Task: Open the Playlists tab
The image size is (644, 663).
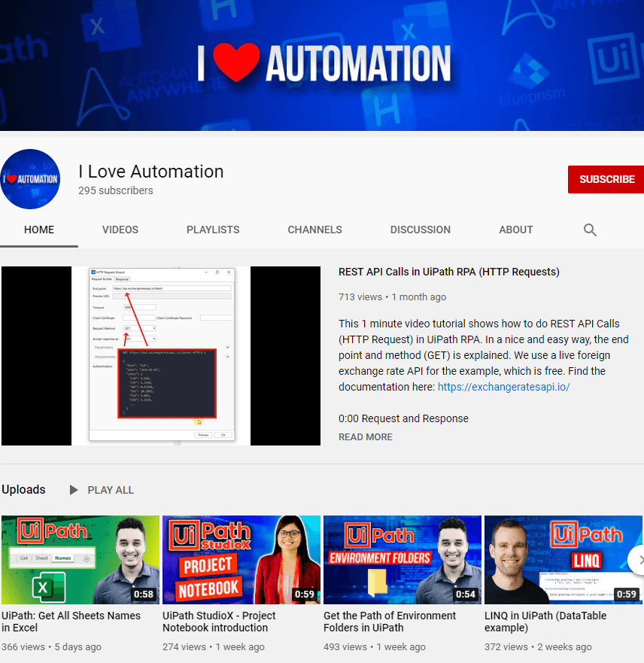Action: click(213, 230)
